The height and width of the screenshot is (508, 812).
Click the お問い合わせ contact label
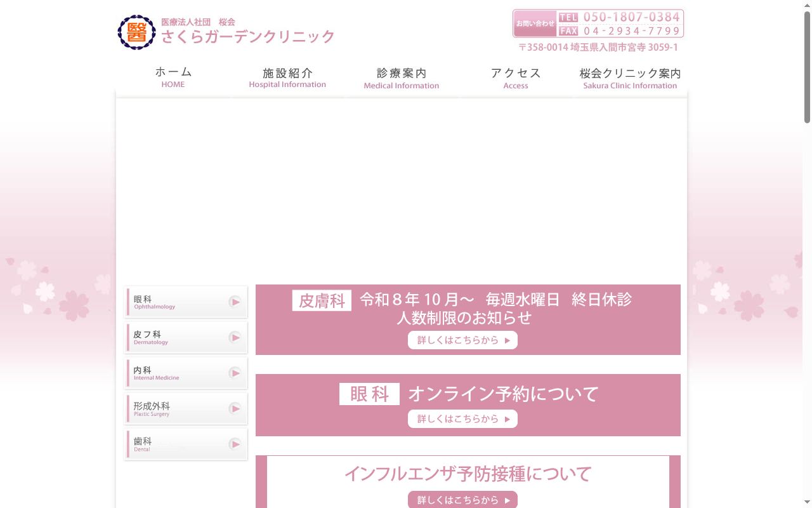[535, 23]
